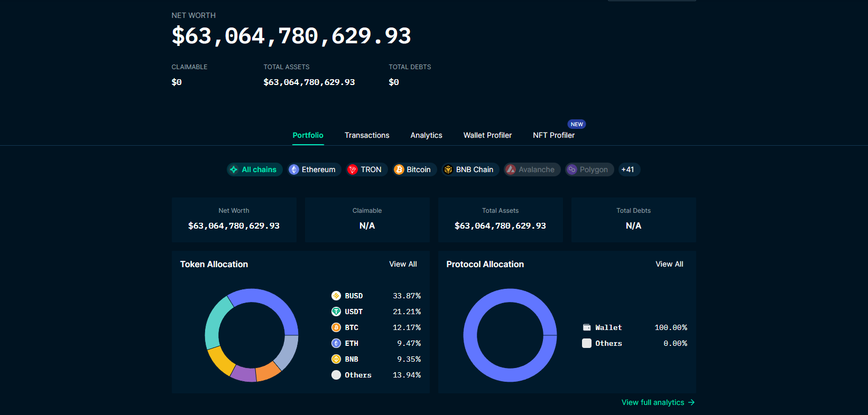Open the Transactions tab
Viewport: 868px width, 415px height.
(x=367, y=135)
